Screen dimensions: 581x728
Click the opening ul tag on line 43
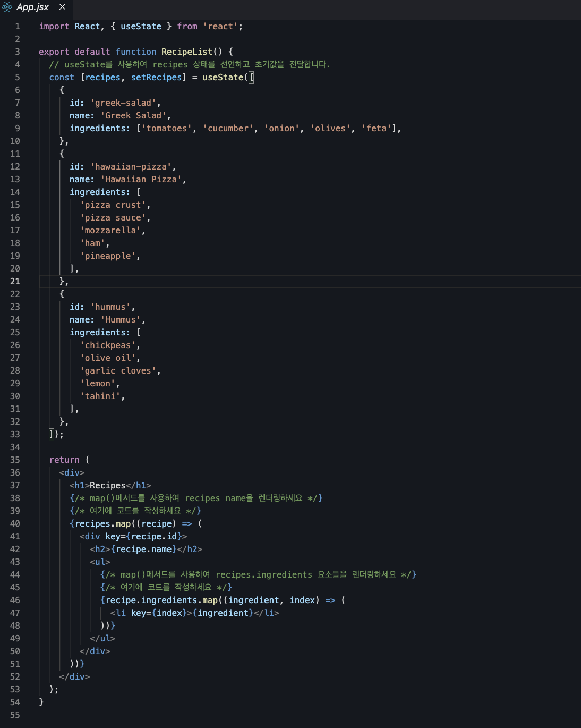100,562
